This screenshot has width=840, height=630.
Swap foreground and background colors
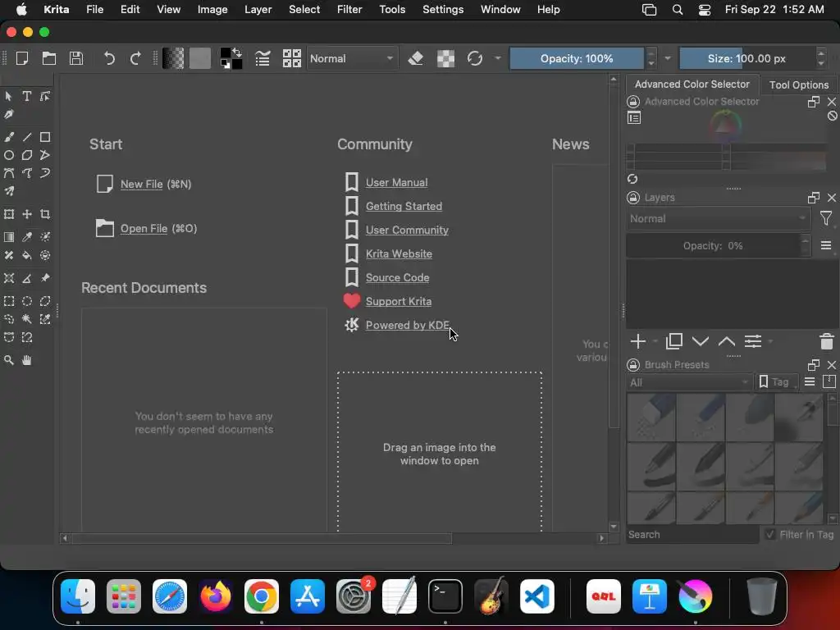(237, 52)
